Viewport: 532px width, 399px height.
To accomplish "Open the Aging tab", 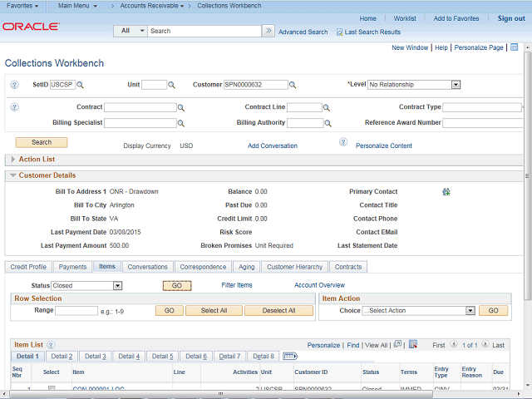I will (247, 267).
